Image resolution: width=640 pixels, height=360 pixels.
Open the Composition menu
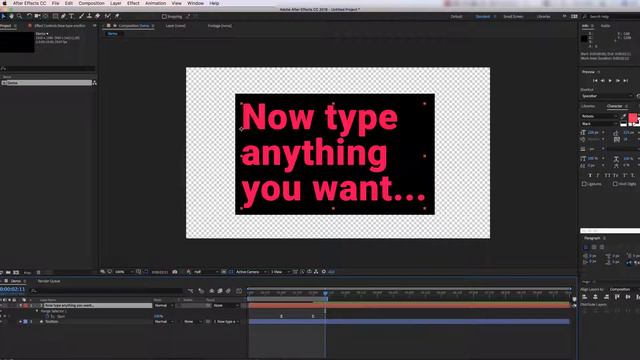click(x=91, y=3)
